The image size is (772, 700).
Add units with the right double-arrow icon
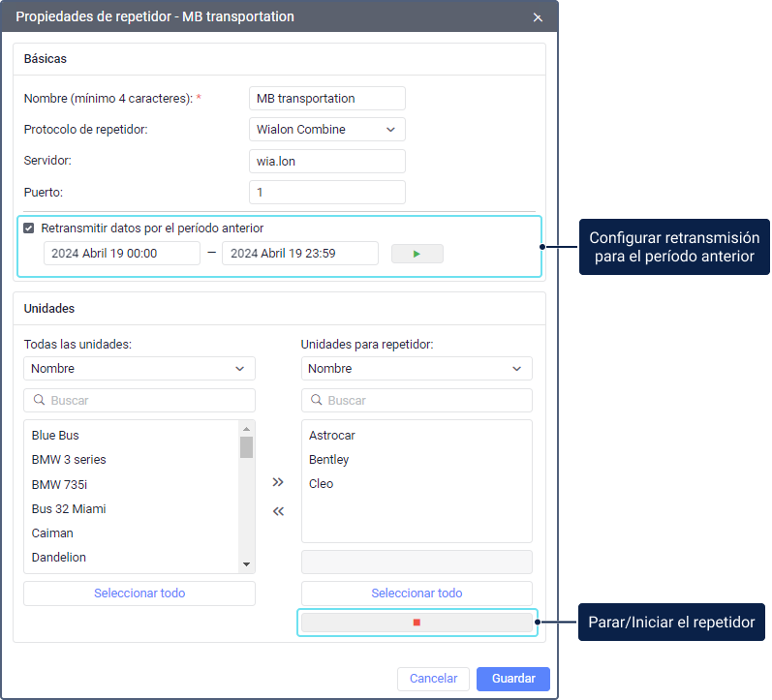click(x=278, y=481)
